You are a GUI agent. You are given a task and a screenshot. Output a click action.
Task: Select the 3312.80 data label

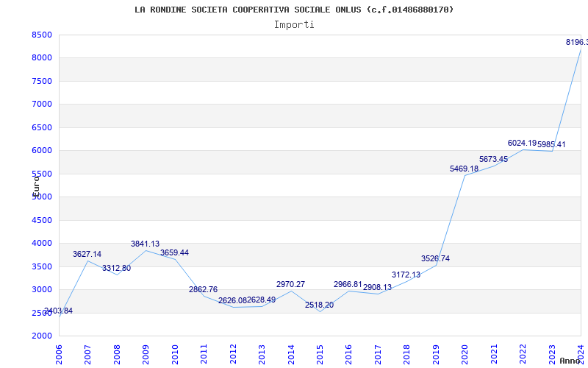point(117,268)
